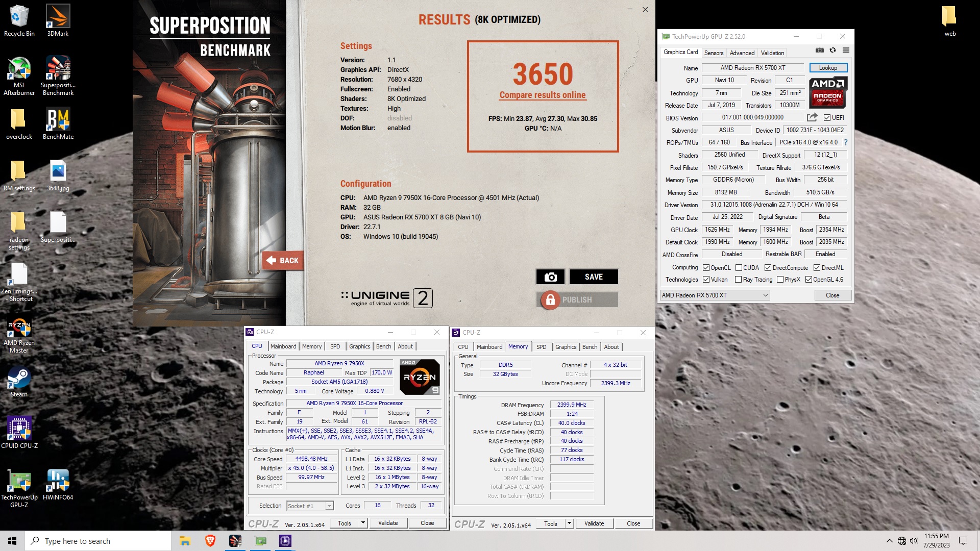Launch 3DMark desktop shortcut

[x=58, y=20]
